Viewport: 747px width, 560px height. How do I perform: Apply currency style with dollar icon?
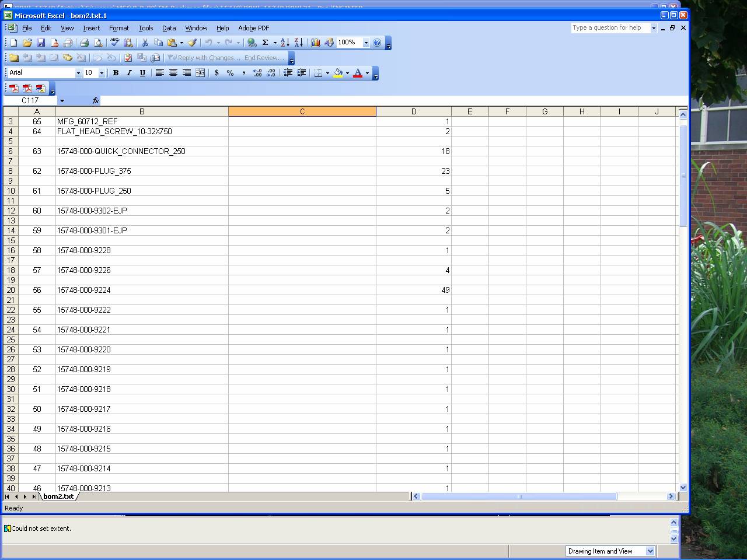[x=217, y=73]
